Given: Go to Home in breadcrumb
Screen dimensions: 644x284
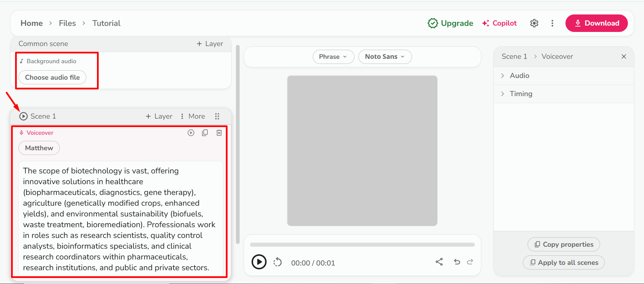Looking at the screenshot, I should click(x=32, y=23).
